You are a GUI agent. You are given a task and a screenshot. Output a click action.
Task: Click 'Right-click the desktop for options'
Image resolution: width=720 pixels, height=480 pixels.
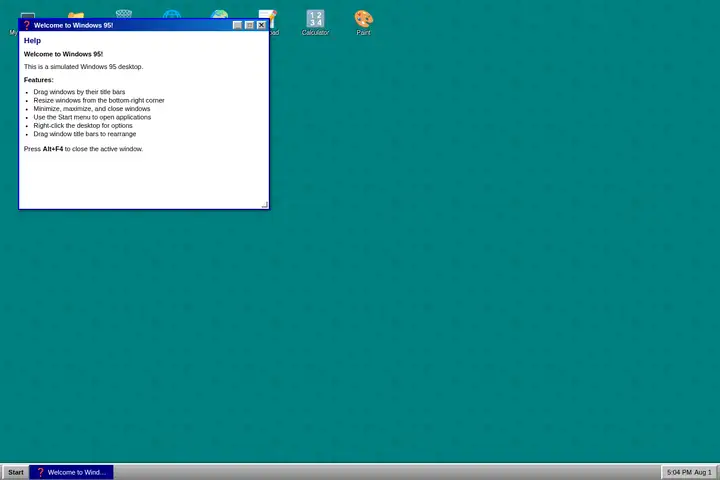click(83, 125)
